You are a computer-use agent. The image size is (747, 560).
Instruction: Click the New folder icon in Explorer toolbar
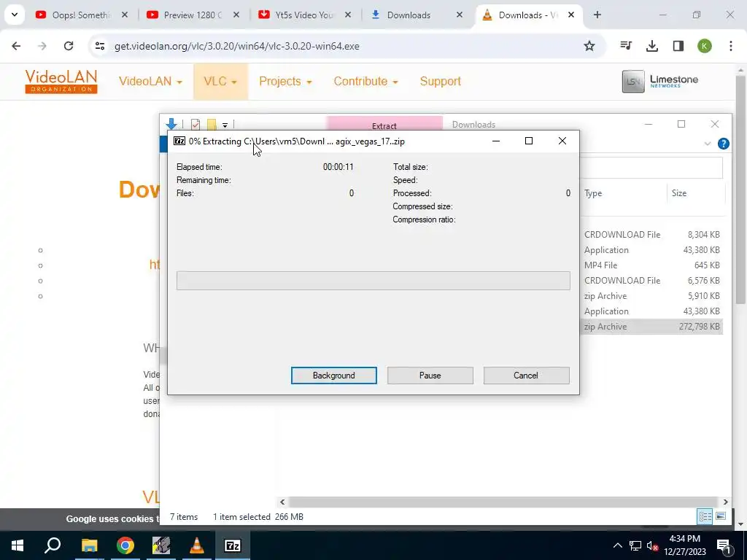(211, 125)
